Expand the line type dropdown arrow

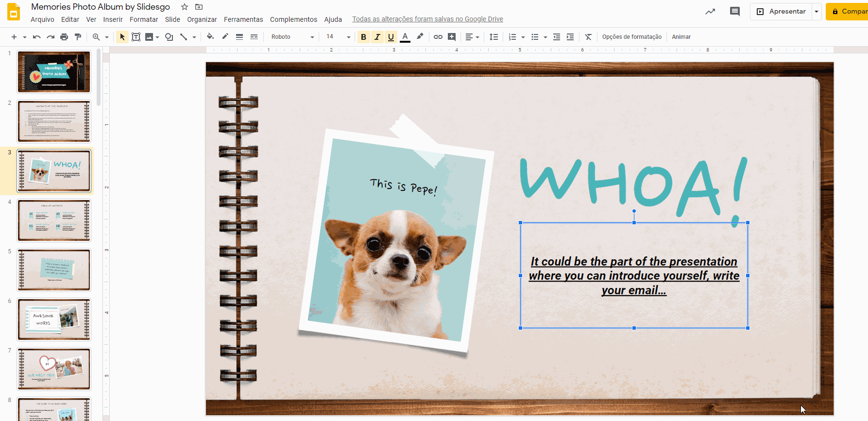click(x=194, y=37)
